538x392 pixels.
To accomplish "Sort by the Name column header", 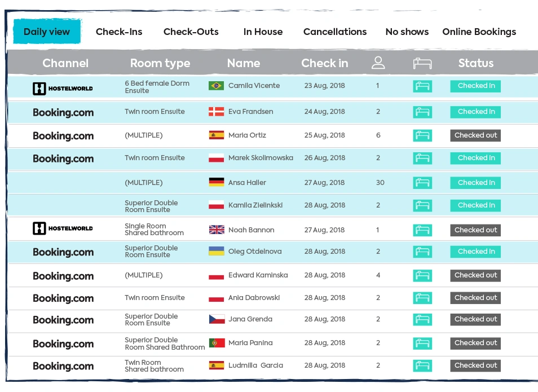I will click(x=244, y=63).
